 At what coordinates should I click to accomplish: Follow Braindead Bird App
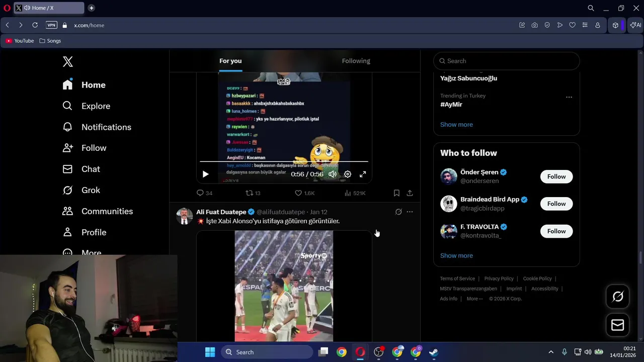pyautogui.click(x=556, y=204)
